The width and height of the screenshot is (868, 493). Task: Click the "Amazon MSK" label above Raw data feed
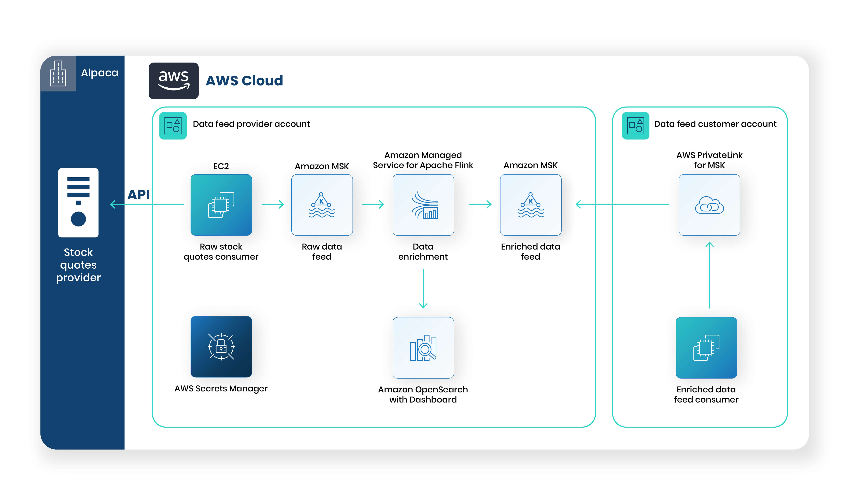click(322, 166)
